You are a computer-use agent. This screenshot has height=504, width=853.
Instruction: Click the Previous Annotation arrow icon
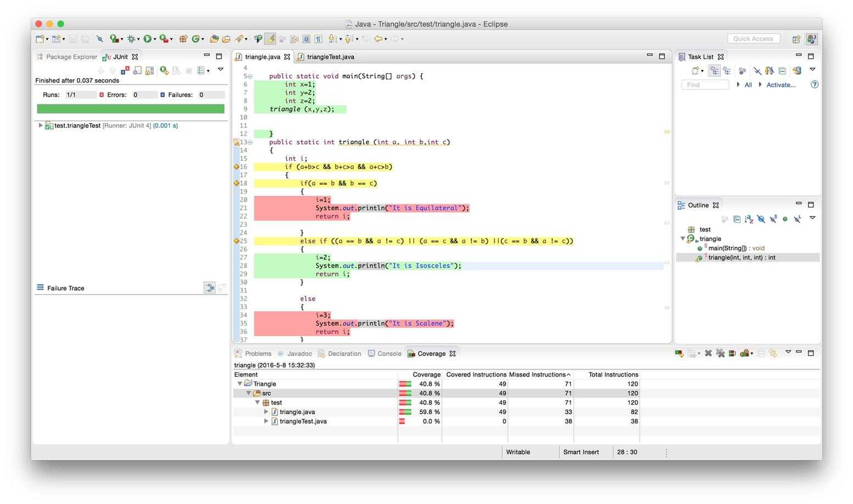pyautogui.click(x=348, y=38)
